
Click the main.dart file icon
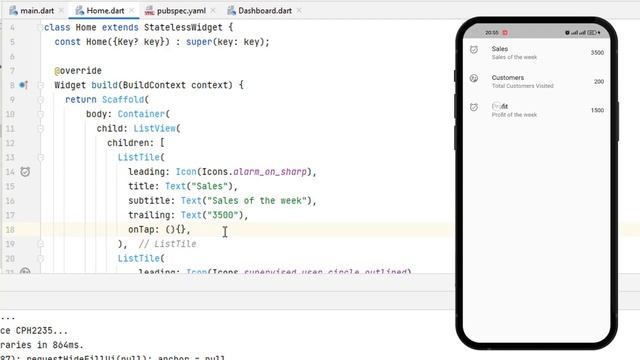tap(13, 11)
